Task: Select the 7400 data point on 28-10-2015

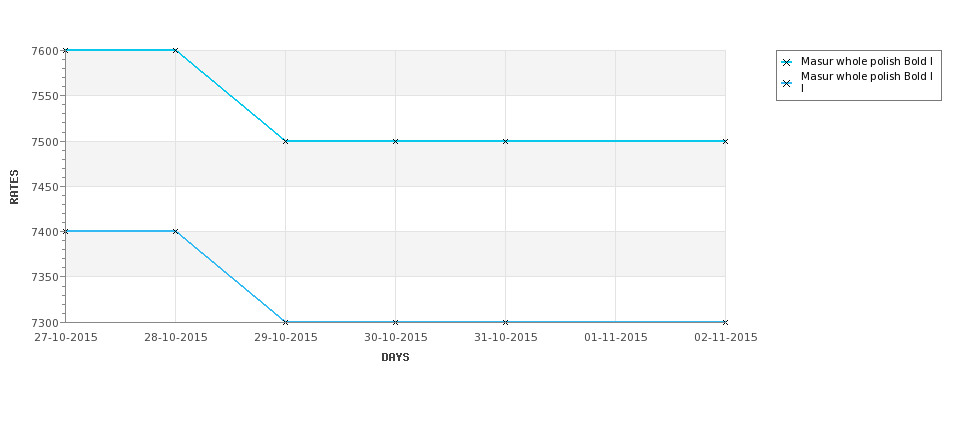Action: pyautogui.click(x=175, y=231)
